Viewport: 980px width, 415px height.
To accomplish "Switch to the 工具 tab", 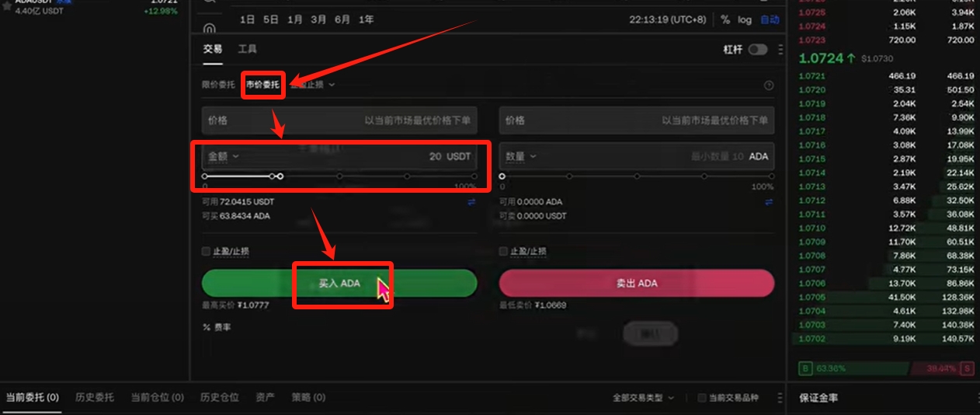I will [x=247, y=49].
